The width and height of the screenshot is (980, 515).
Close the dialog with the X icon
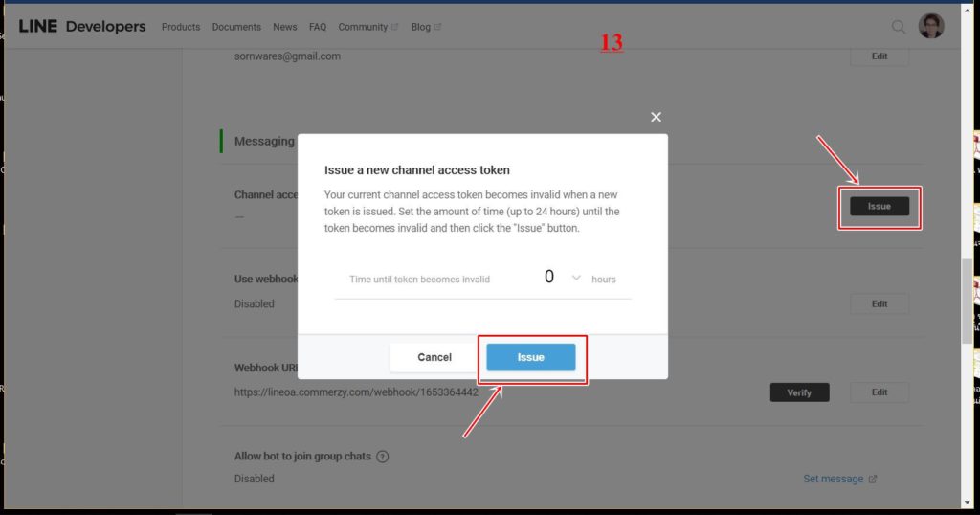(x=656, y=117)
